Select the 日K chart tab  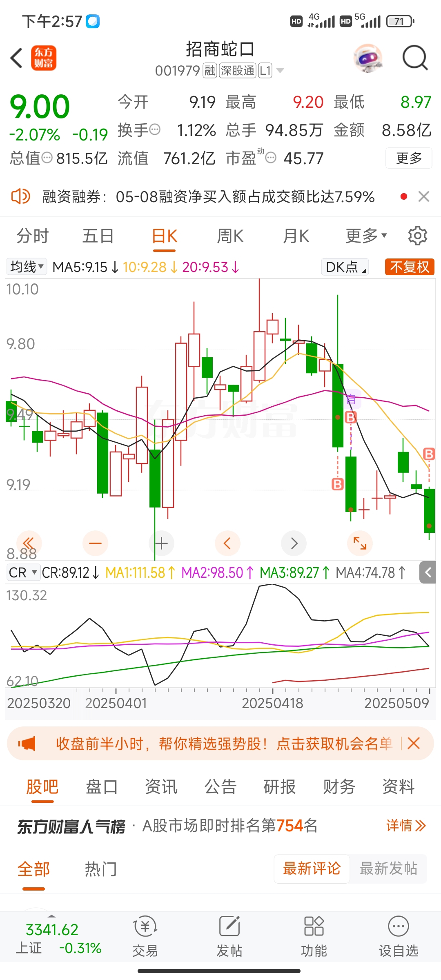pyautogui.click(x=164, y=236)
